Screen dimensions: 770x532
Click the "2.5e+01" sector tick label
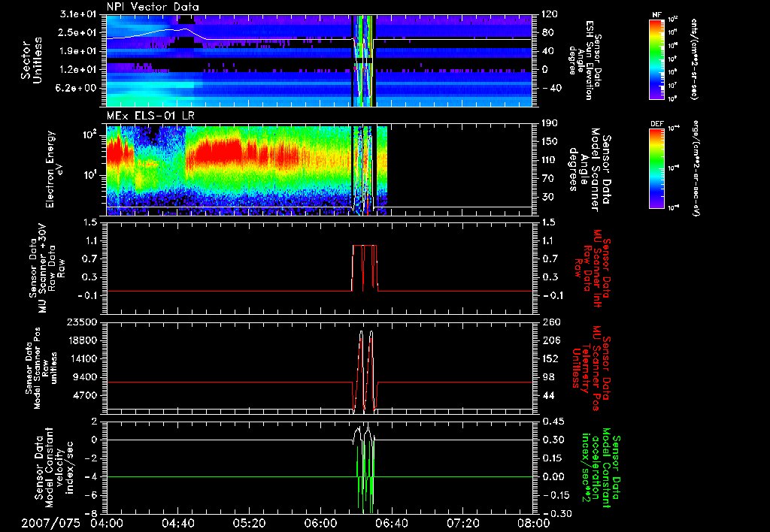tap(78, 33)
